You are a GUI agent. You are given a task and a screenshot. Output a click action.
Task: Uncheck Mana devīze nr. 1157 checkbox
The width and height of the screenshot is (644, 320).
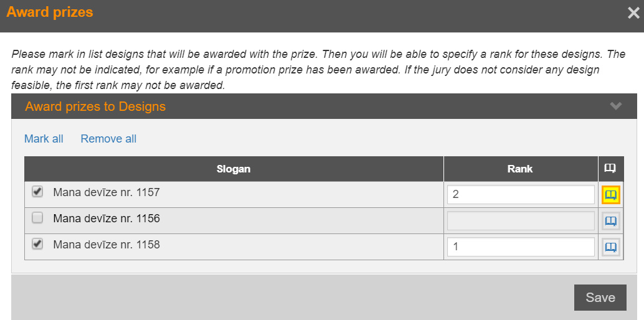[x=37, y=192]
